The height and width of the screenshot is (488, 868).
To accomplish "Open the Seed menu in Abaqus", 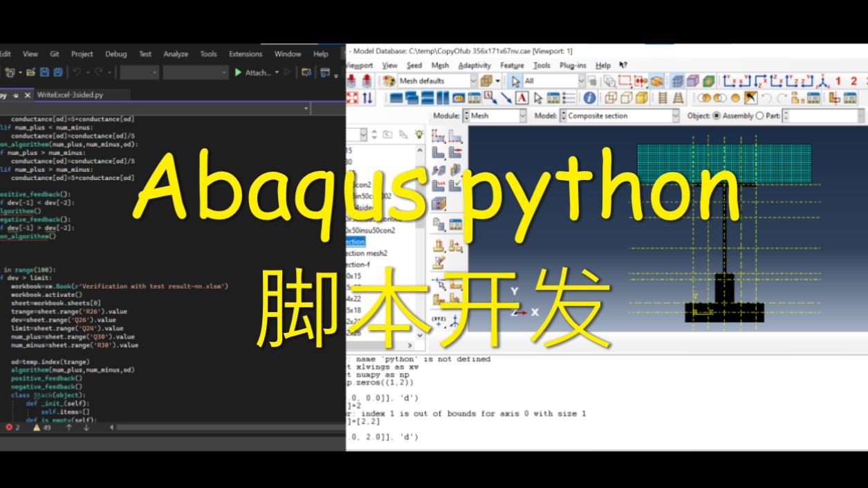I will point(414,65).
